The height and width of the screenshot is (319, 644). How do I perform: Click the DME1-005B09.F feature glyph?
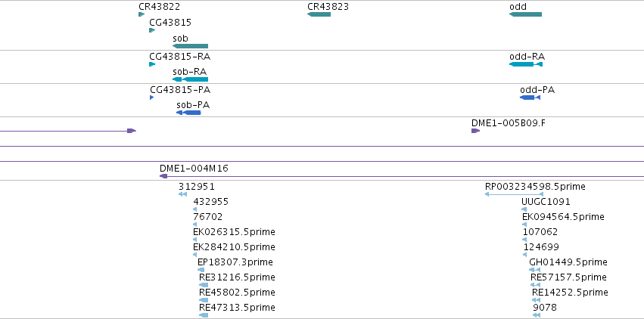tap(475, 131)
